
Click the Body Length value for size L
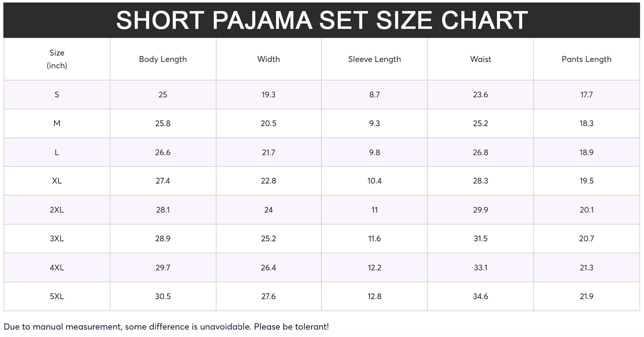coord(163,152)
